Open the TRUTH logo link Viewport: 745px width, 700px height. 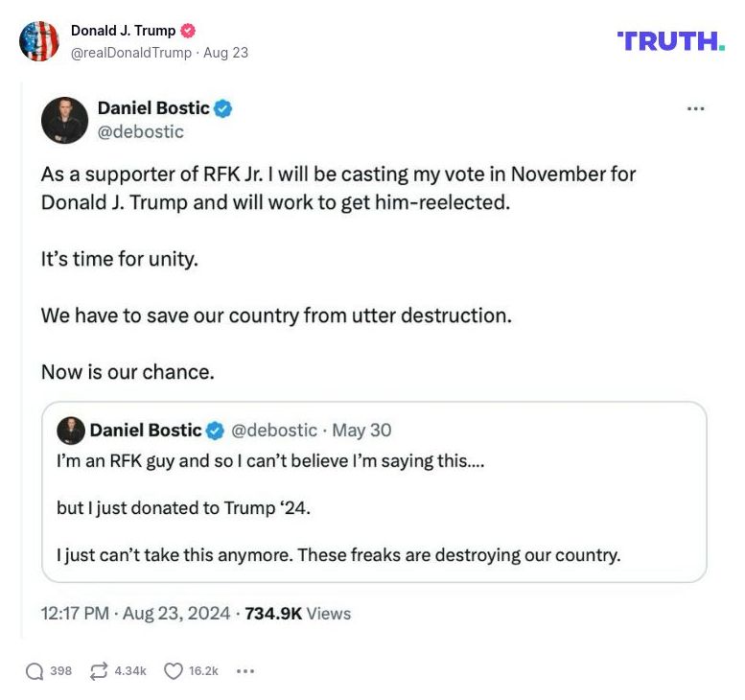coord(670,40)
